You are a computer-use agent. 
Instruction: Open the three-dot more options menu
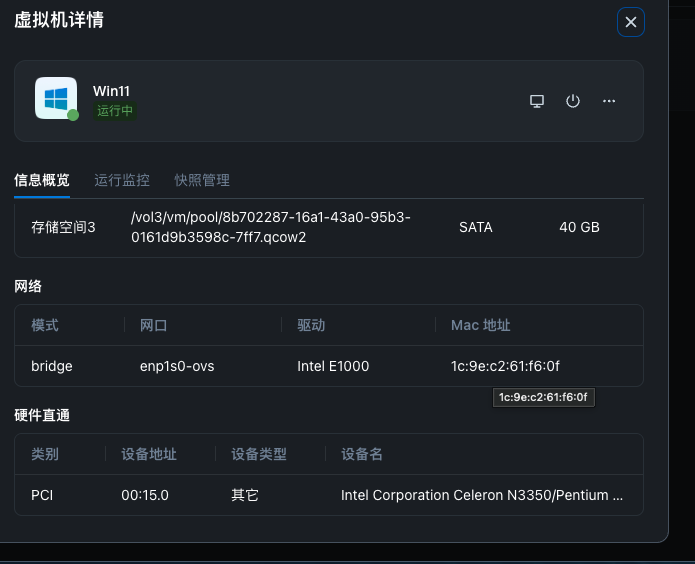pos(609,101)
